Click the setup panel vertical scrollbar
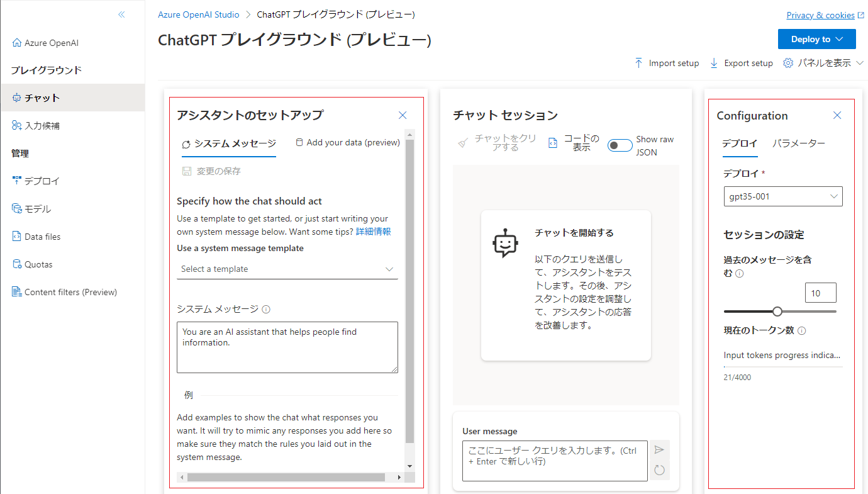868x494 pixels. coord(410,291)
